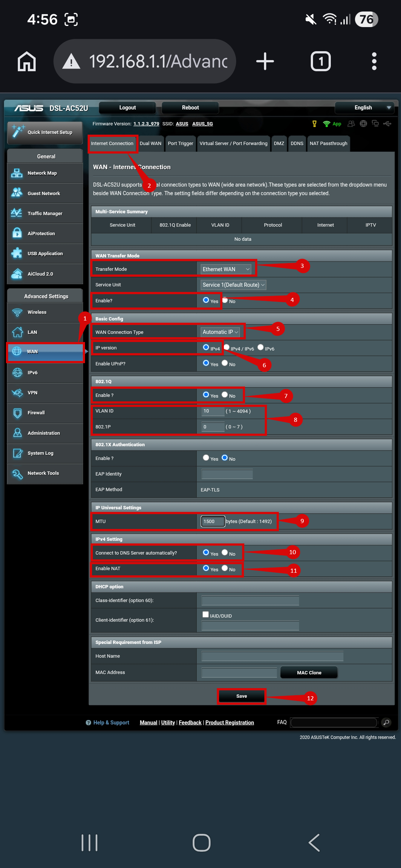Viewport: 401px width, 868px height.
Task: Open the Network Tools icon
Action: pos(17,473)
